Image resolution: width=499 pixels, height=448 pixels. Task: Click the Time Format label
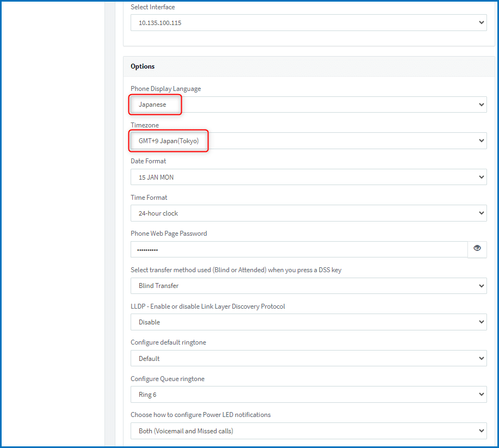(149, 198)
